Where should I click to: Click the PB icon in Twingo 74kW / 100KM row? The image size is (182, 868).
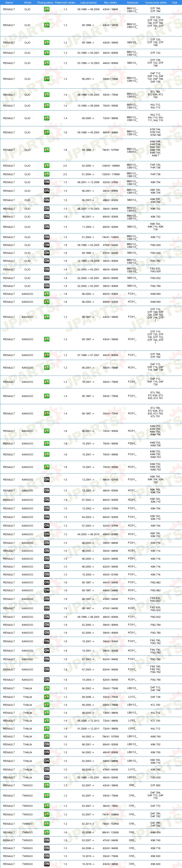(x=47, y=814)
